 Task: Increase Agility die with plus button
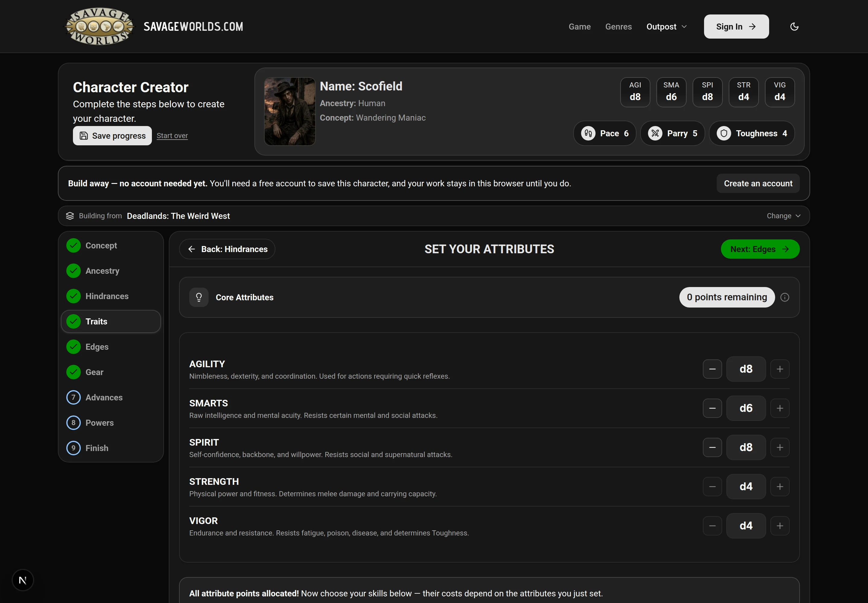[780, 369]
